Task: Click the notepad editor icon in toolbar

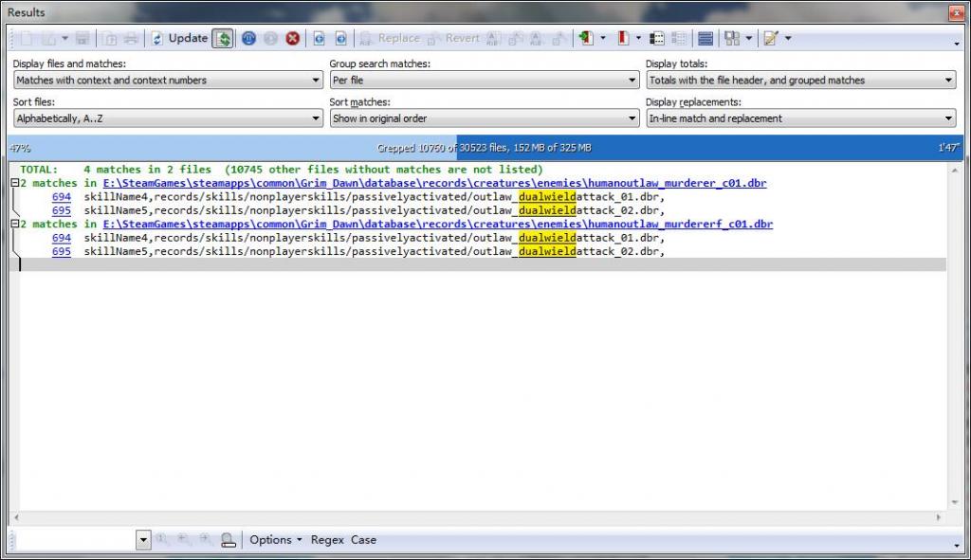Action: 771,39
